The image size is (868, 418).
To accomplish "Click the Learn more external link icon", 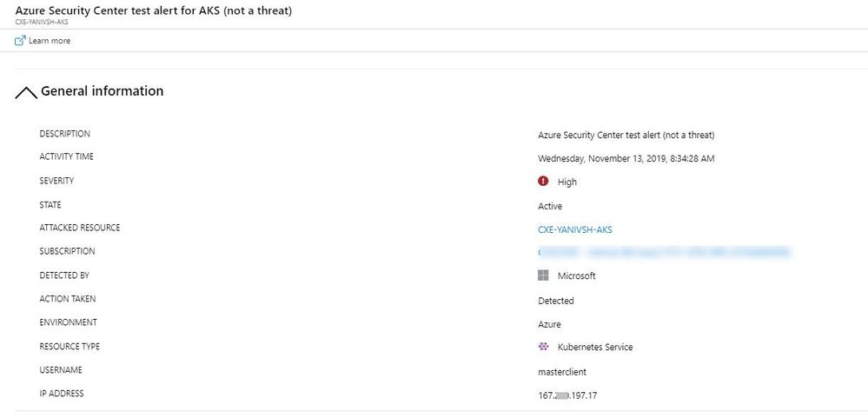I will coord(20,41).
